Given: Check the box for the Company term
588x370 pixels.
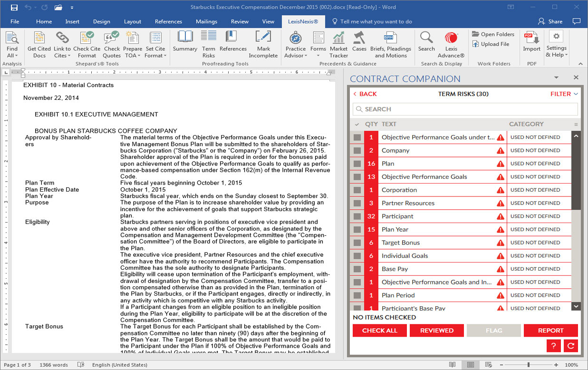Looking at the screenshot, I should point(357,151).
